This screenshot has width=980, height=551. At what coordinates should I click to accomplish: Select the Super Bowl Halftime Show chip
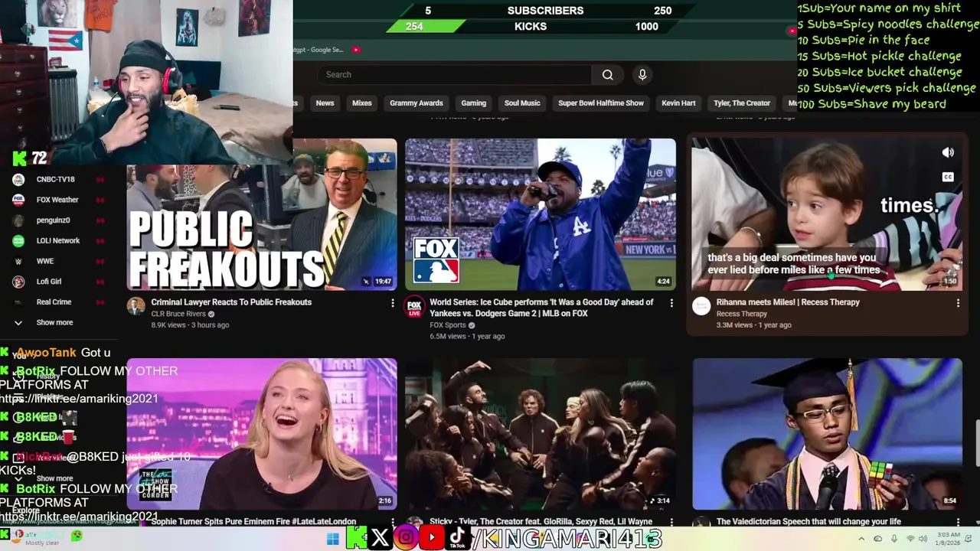click(x=601, y=103)
